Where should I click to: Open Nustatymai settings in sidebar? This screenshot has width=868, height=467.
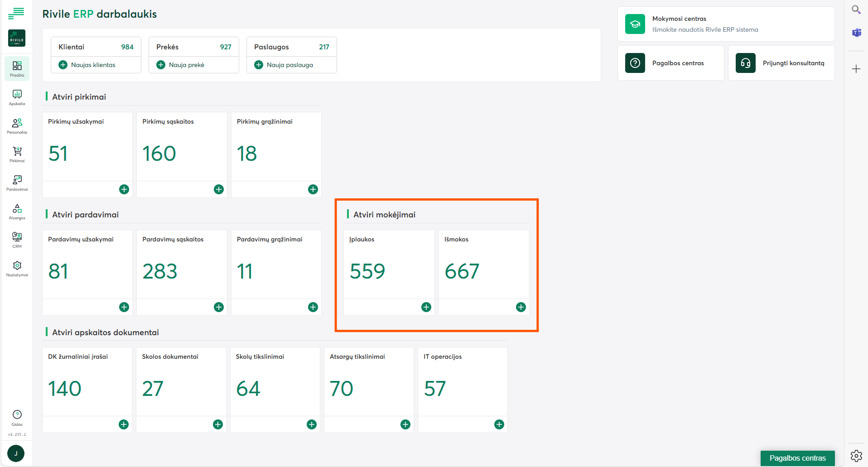17,268
